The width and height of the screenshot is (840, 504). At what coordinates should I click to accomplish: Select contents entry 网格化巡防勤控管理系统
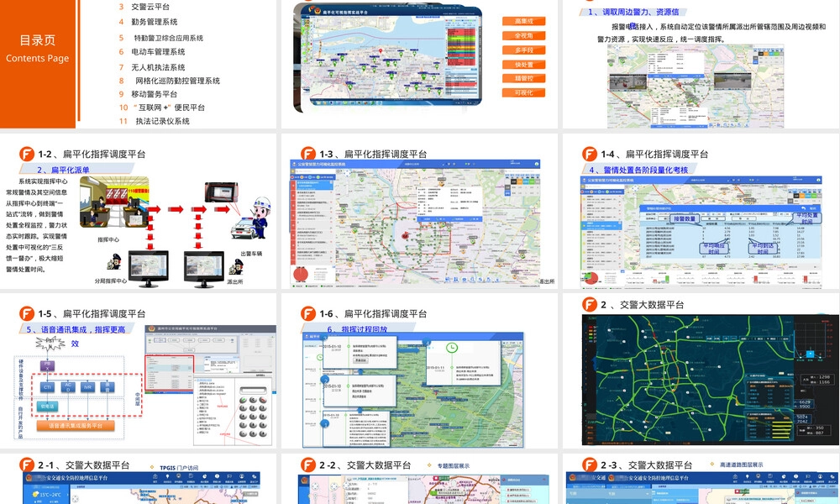click(x=177, y=81)
